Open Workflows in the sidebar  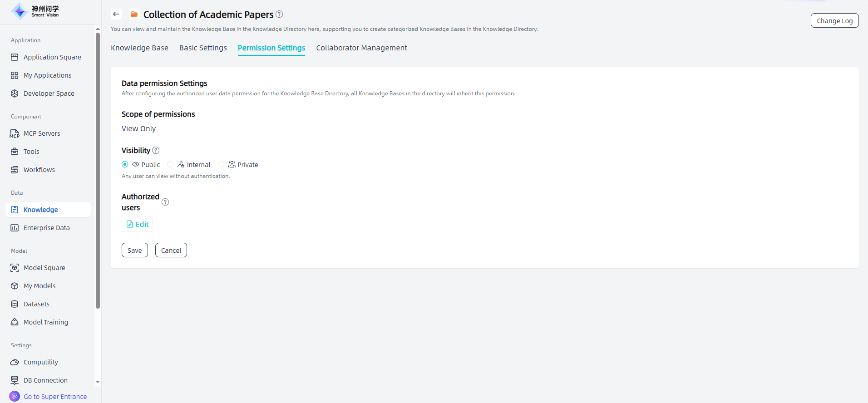point(39,170)
